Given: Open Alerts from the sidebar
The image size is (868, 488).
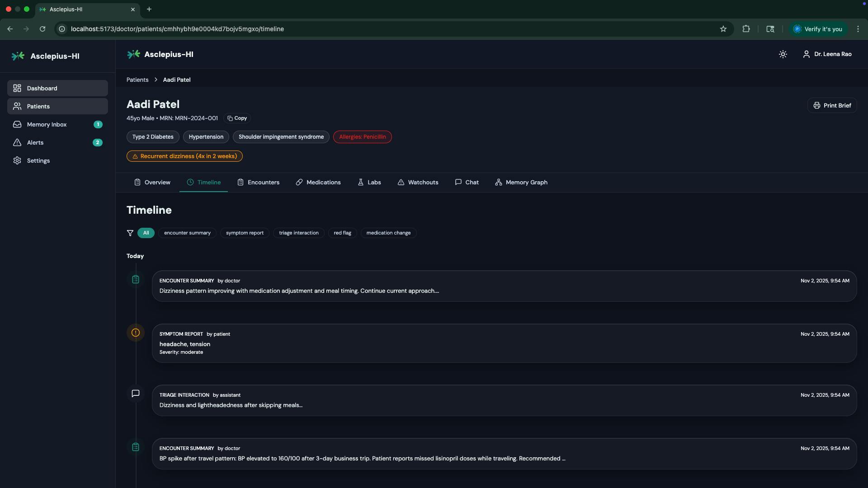Looking at the screenshot, I should (x=35, y=143).
